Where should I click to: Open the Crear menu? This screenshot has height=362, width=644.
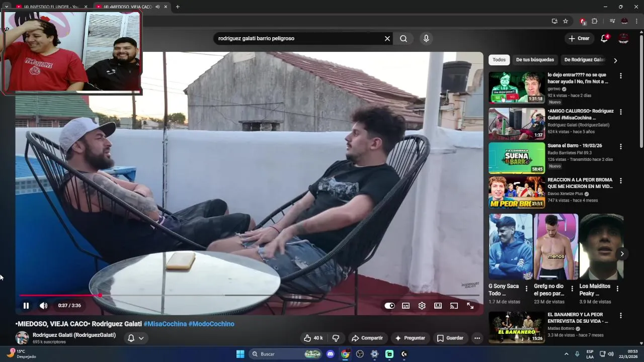579,38
